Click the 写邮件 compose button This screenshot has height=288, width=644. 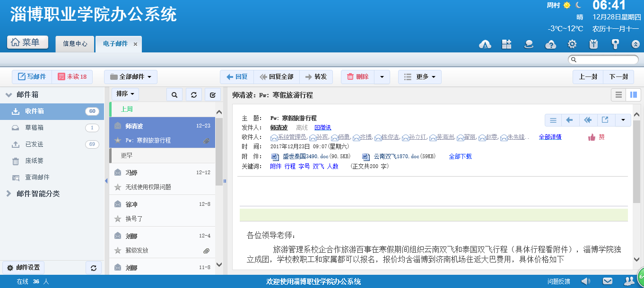click(32, 77)
